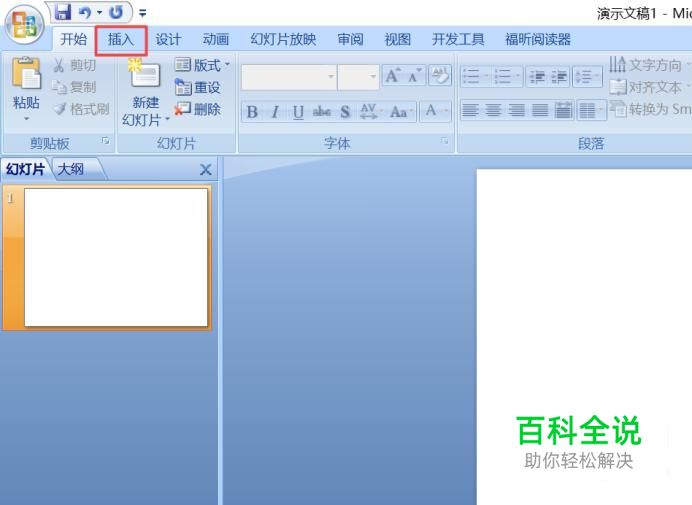Toggle align text right
This screenshot has height=505, width=692.
tap(517, 110)
